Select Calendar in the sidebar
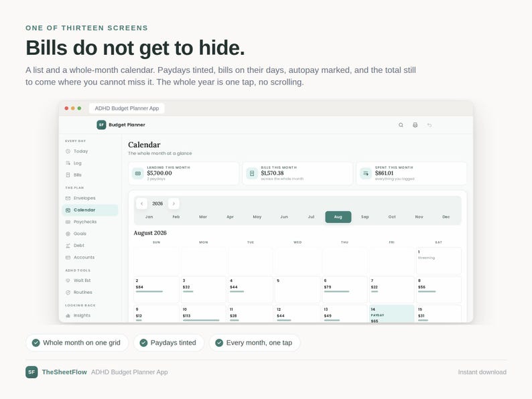 click(90, 210)
